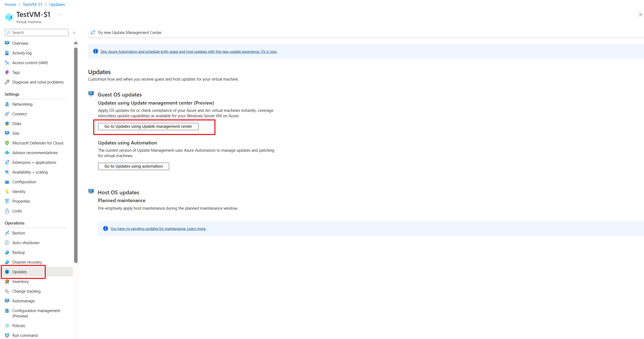Click Updates in the left sidebar menu

(20, 272)
